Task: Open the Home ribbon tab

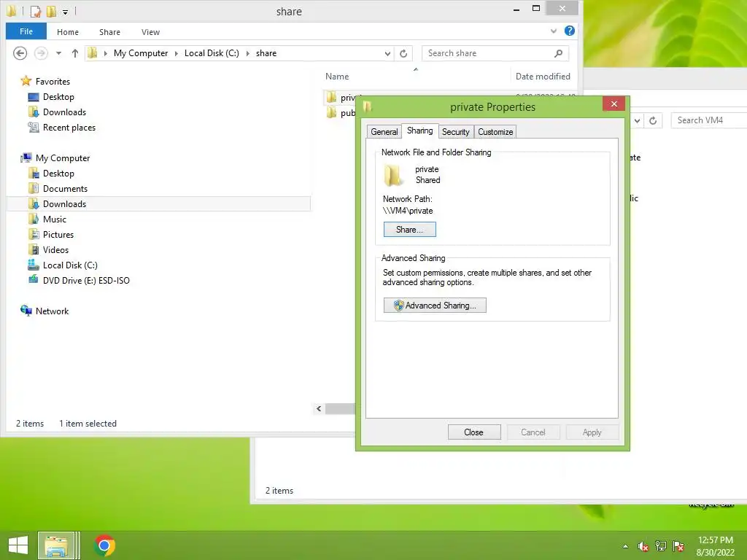Action: pos(68,32)
